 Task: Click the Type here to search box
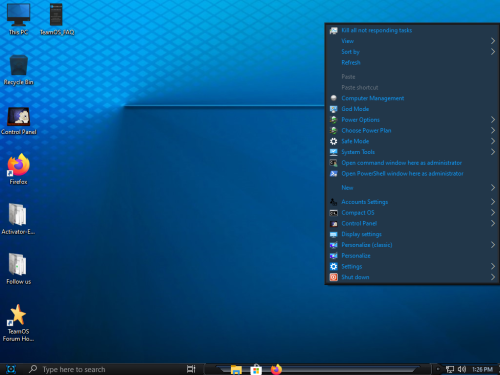103,369
